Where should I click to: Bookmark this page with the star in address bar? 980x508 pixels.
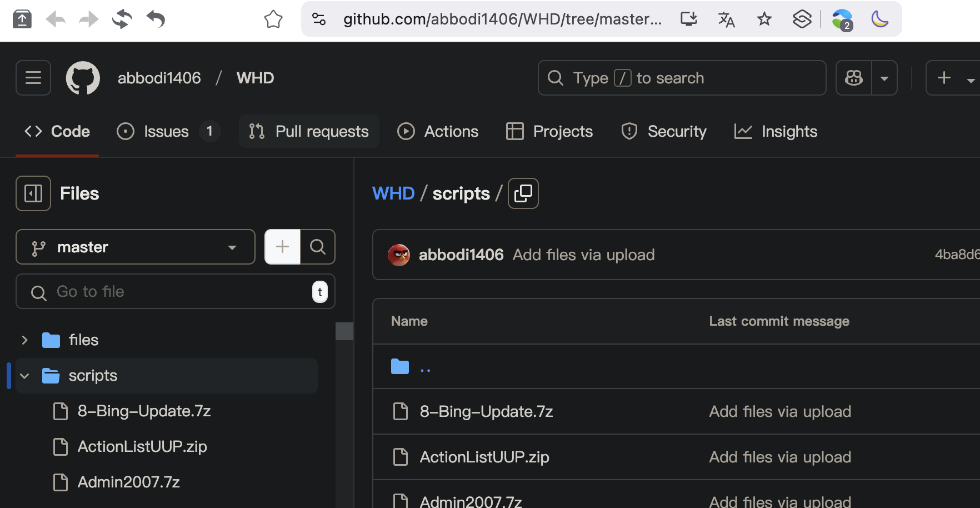click(x=764, y=19)
